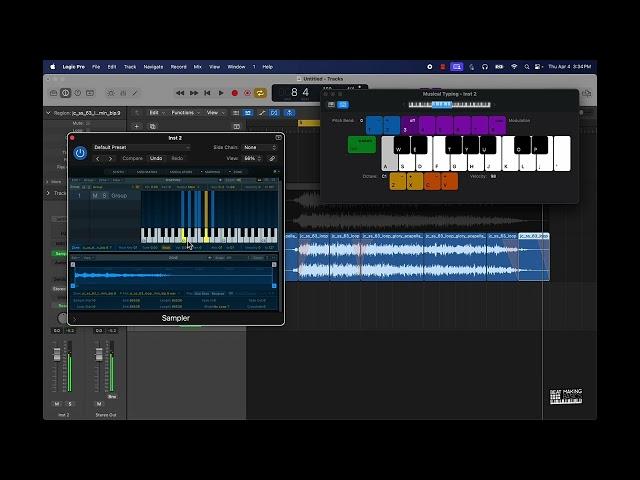Open the Mixer button in control bar
Image resolution: width=640 pixels, height=480 pixels.
[x=123, y=93]
